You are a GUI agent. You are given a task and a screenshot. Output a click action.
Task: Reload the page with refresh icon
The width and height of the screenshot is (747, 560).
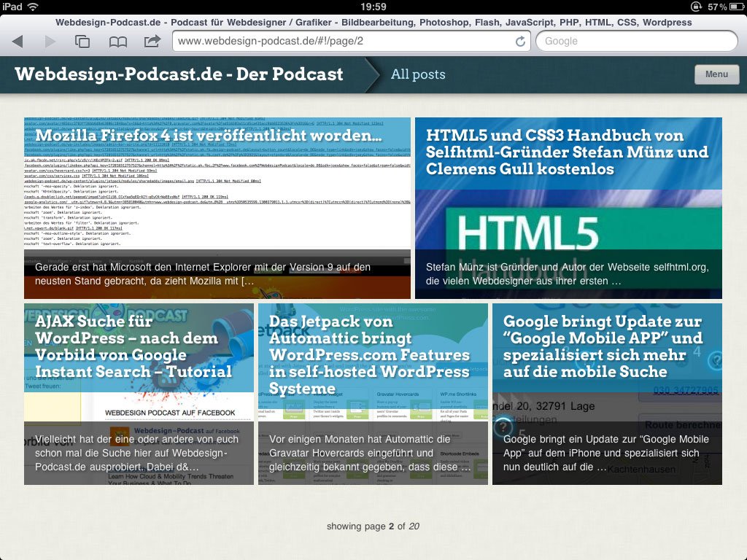pyautogui.click(x=520, y=42)
